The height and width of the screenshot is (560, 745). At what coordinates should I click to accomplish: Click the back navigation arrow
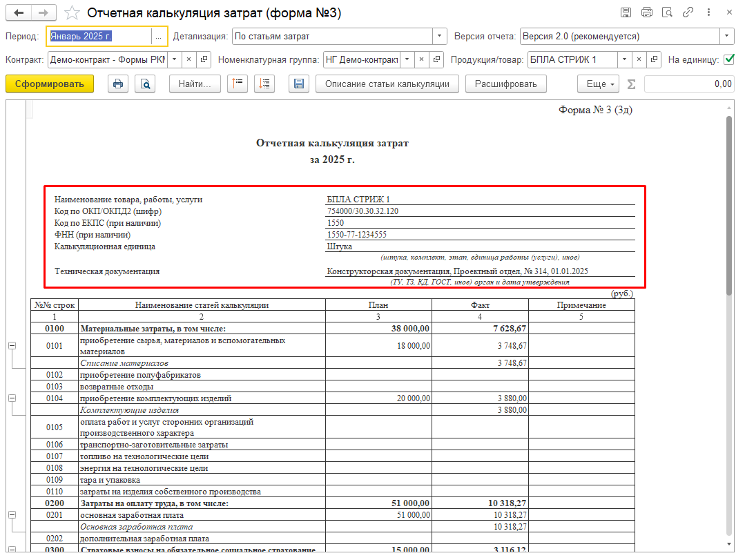[19, 13]
